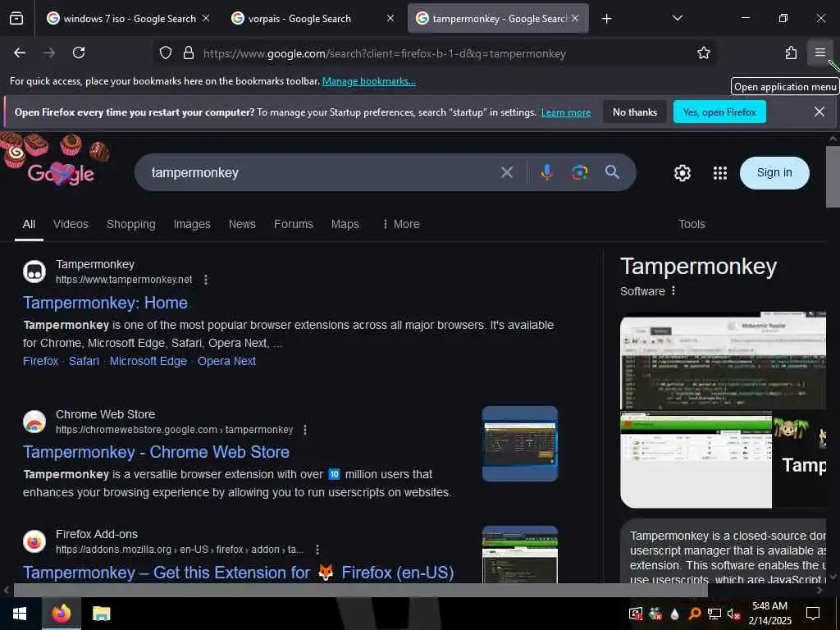Image resolution: width=840 pixels, height=630 pixels.
Task: Switch to Images results
Action: [192, 225]
